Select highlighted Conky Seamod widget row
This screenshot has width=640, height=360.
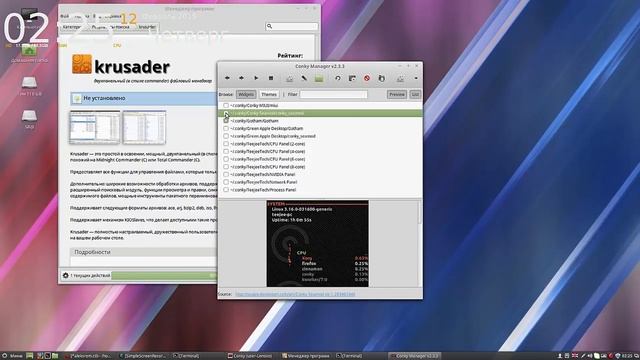(320, 113)
